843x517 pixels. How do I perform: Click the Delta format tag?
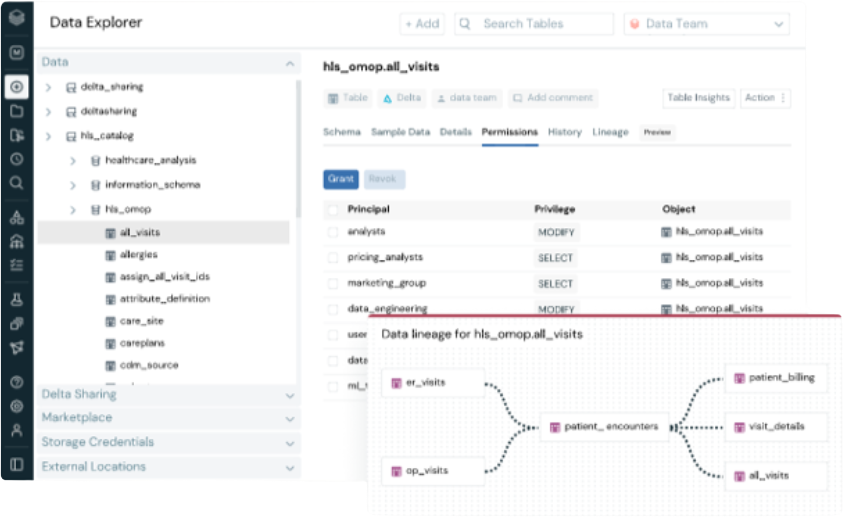coord(402,98)
